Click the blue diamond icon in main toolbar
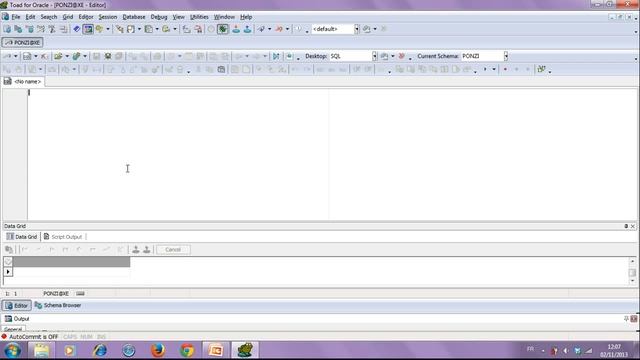640x360 pixels. click(x=76, y=29)
